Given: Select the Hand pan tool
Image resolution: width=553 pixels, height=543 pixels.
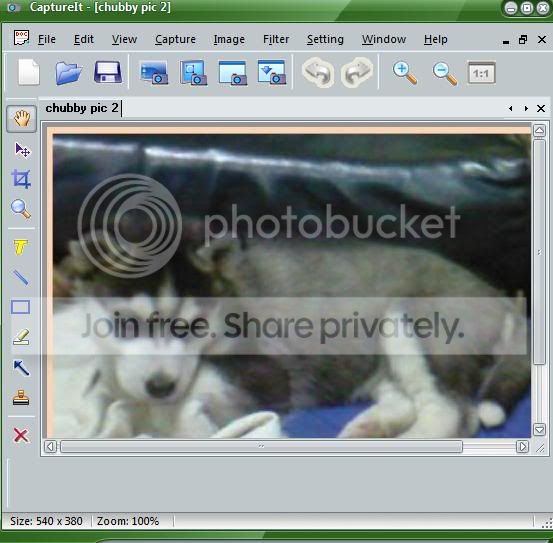Looking at the screenshot, I should coord(22,119).
